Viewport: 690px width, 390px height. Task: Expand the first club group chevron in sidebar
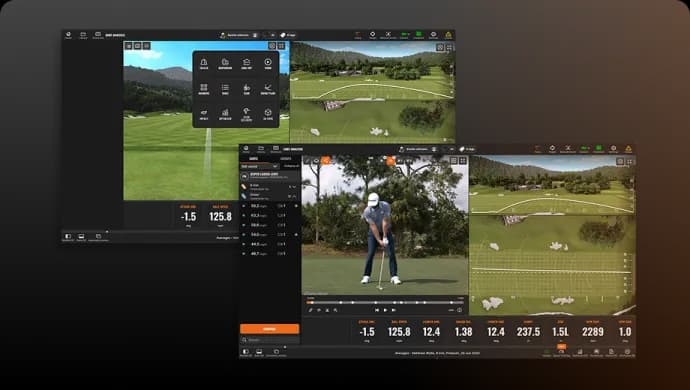tap(294, 187)
